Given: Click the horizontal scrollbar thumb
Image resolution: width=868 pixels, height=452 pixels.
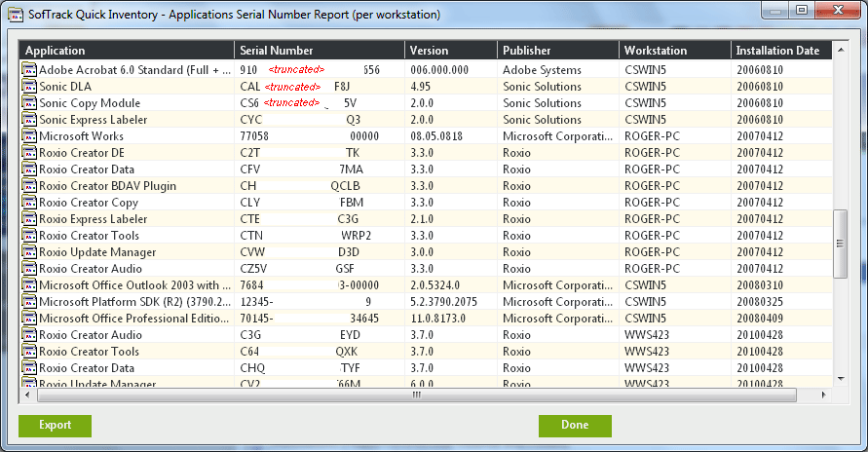Looking at the screenshot, I should [415, 395].
